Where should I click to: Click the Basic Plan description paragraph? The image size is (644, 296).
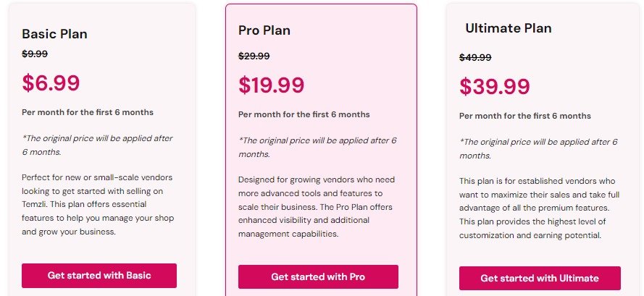[x=98, y=204]
